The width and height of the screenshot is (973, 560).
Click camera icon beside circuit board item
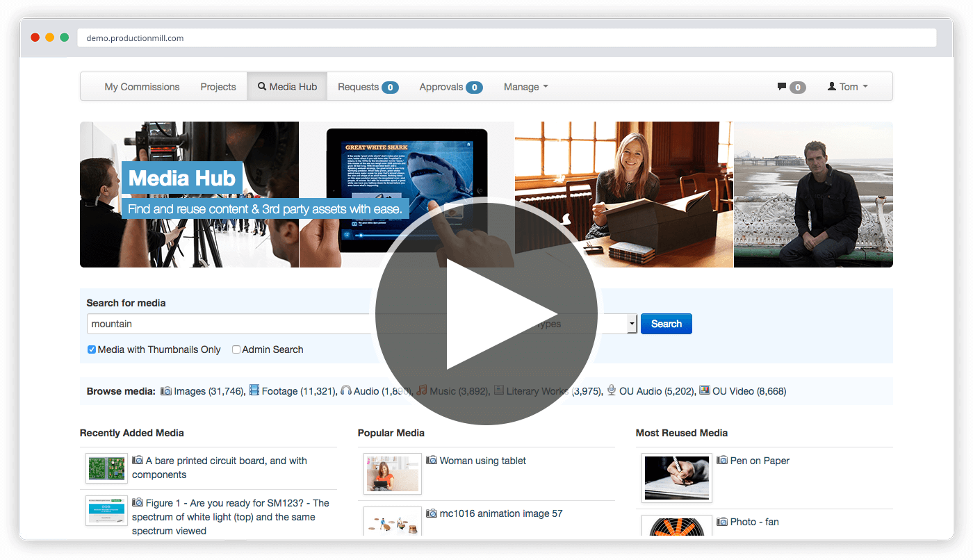[x=138, y=461]
